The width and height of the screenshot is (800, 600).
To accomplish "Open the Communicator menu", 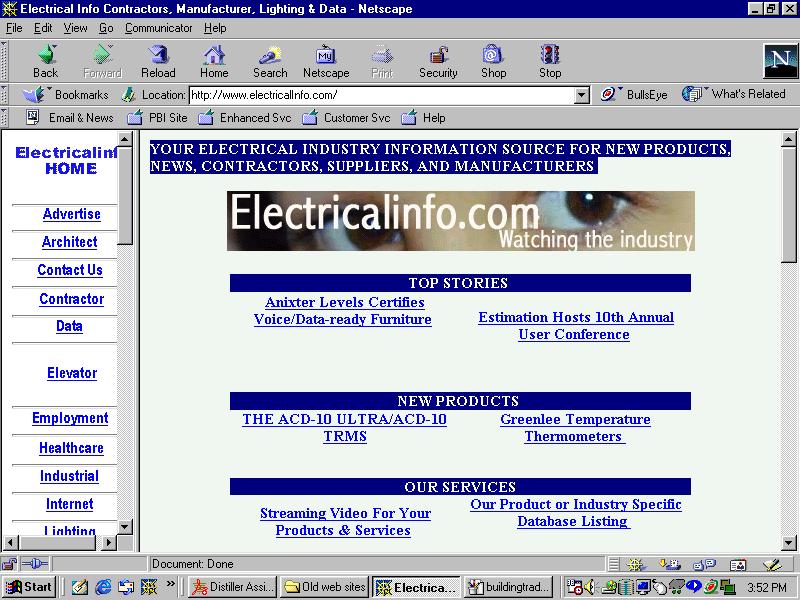I will [159, 28].
